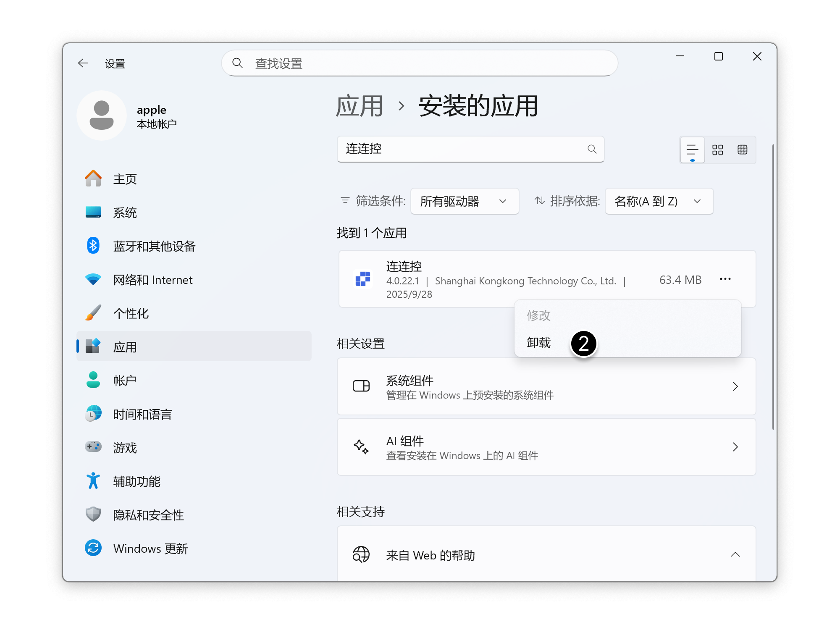Viewport: 840px width, 630px height.
Task: Open the 游戏 settings section
Action: click(124, 448)
